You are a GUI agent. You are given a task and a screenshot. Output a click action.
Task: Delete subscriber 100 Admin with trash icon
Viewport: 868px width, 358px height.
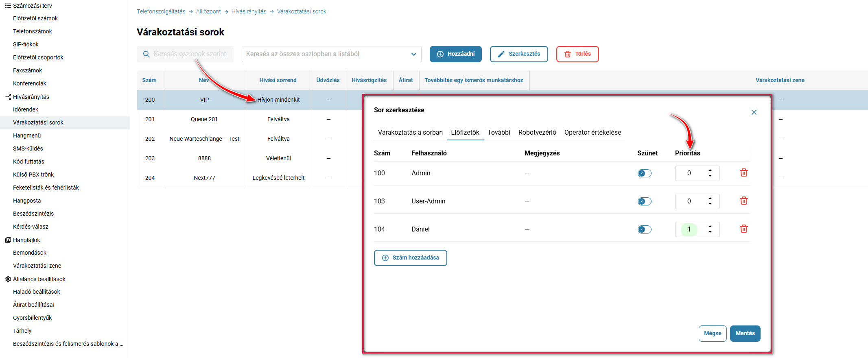pyautogui.click(x=743, y=173)
